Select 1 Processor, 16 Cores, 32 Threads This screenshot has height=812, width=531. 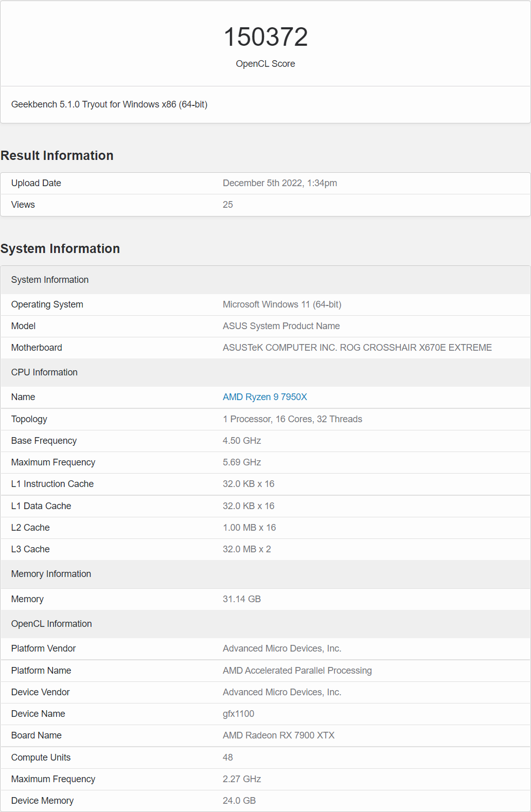[x=292, y=419]
